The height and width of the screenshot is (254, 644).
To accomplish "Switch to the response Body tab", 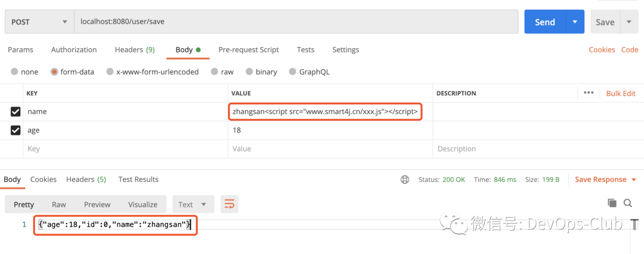I will pos(12,179).
